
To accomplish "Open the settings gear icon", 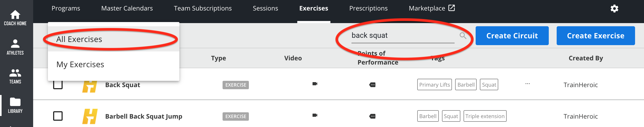I will pos(614,8).
